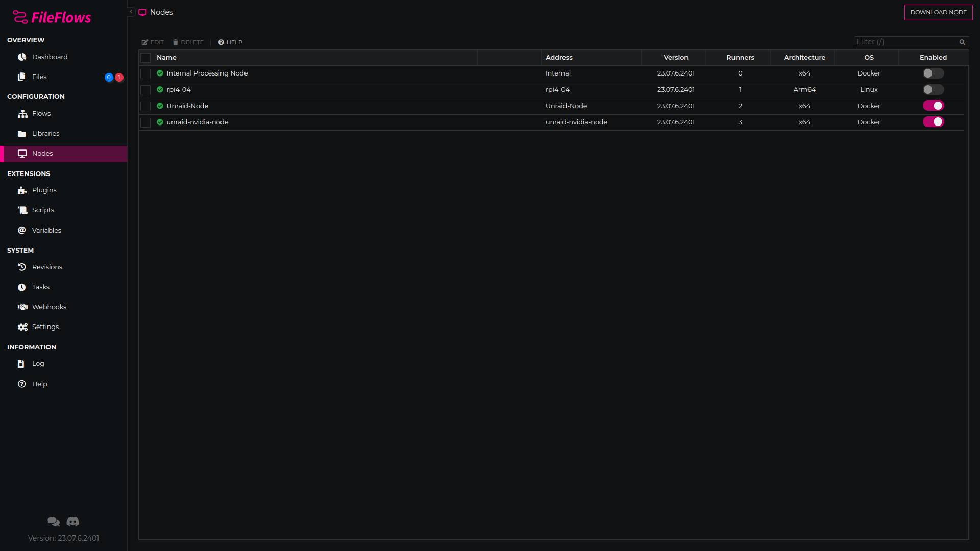
Task: Check the unraid-nvidia-node row checkbox
Action: coord(145,123)
